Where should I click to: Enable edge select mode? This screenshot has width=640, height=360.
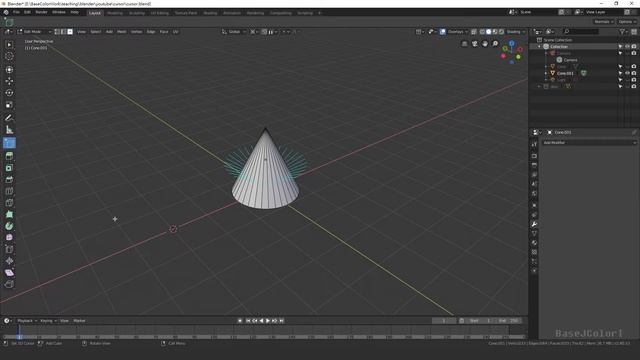pyautogui.click(x=63, y=31)
